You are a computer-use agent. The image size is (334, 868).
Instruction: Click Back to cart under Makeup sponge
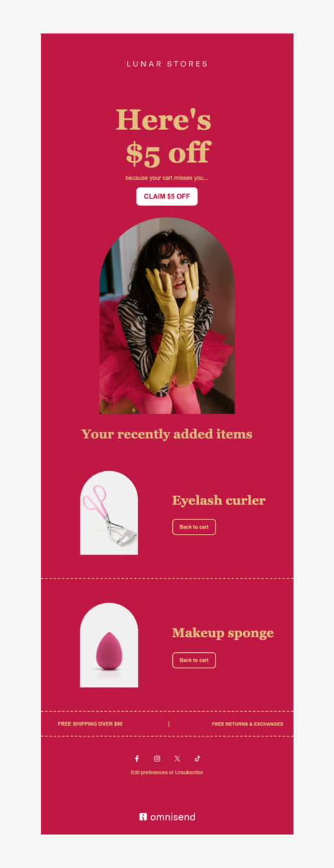(x=194, y=660)
